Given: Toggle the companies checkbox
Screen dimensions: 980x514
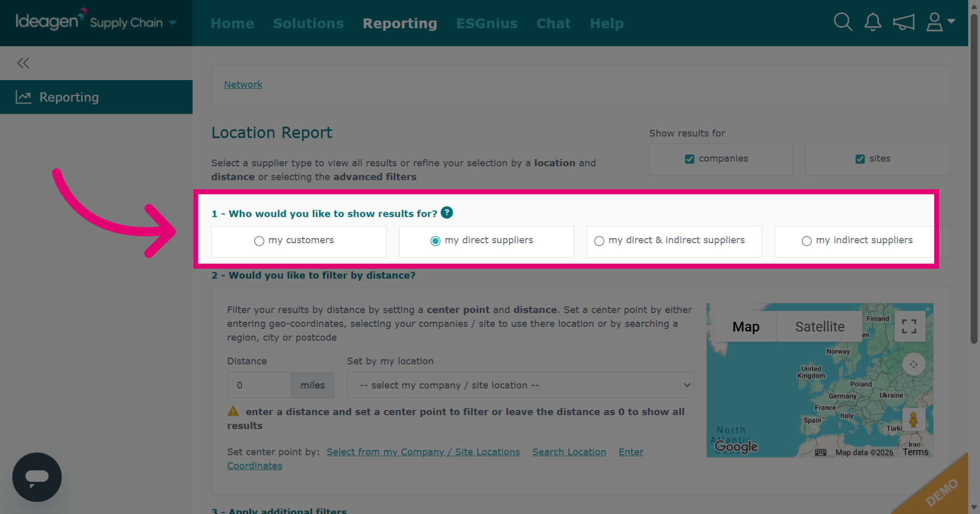Looking at the screenshot, I should [x=690, y=159].
